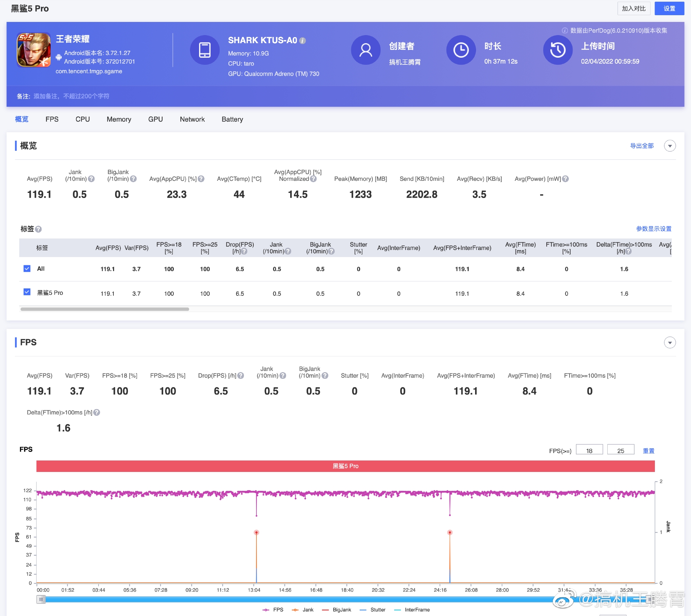The image size is (691, 616).
Task: Click the creator name 搞机王腾霄
Action: click(405, 62)
